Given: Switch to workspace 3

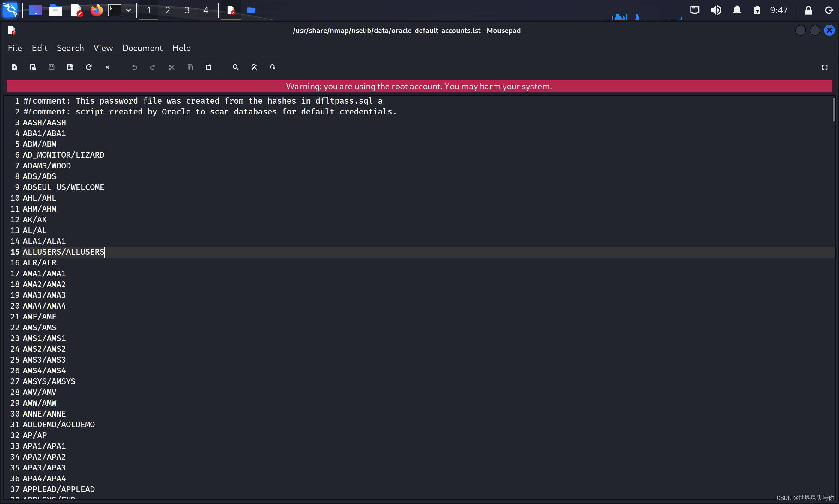Looking at the screenshot, I should pyautogui.click(x=187, y=10).
